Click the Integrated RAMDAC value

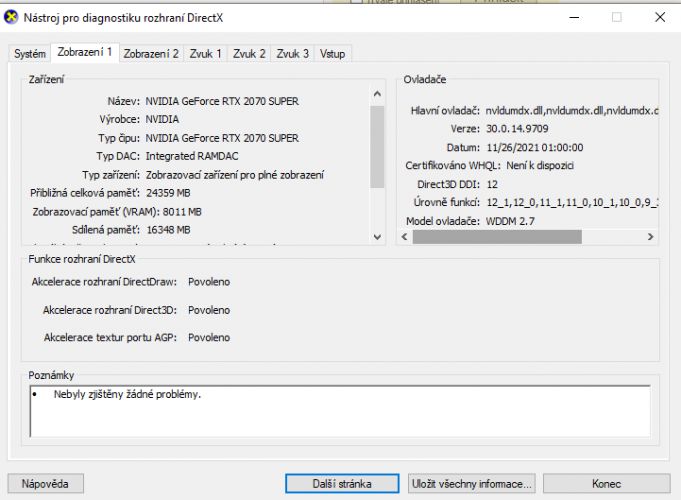click(x=192, y=156)
